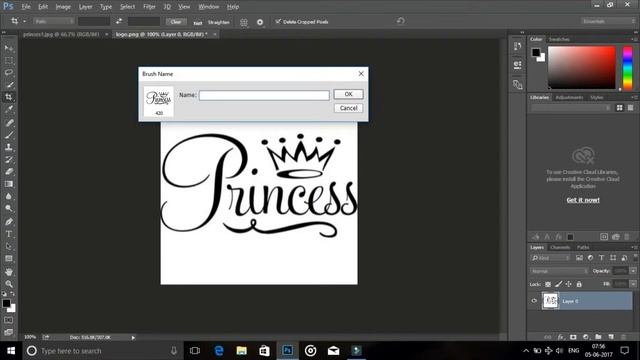This screenshot has width=640, height=360.
Task: Open the Crop tool preset picker arrow
Action: tap(24, 21)
